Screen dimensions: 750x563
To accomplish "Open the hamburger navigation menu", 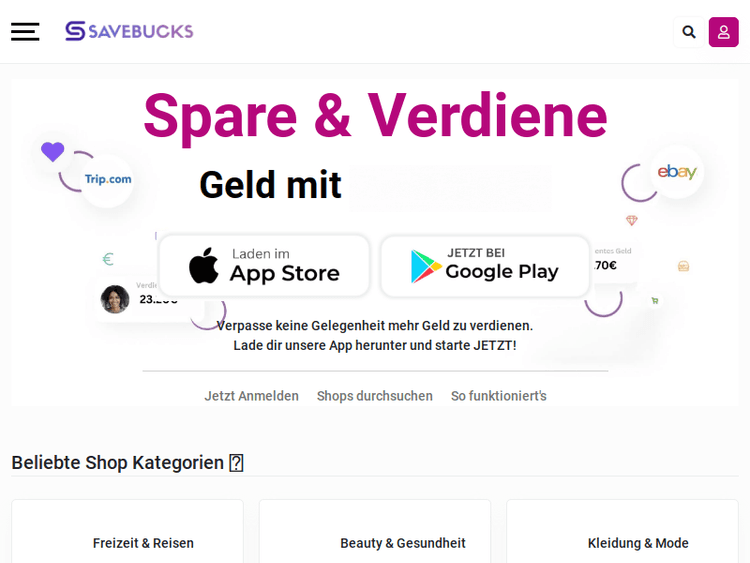I will pos(25,32).
